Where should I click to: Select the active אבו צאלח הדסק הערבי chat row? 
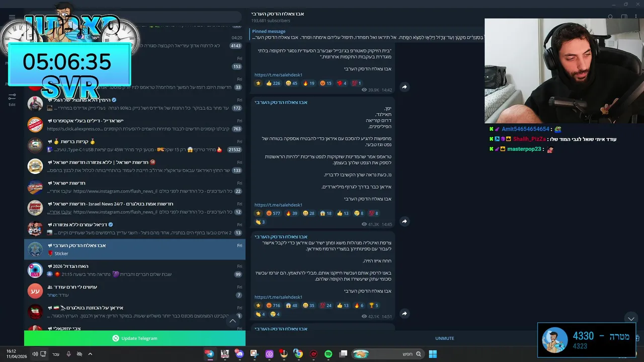point(135,249)
